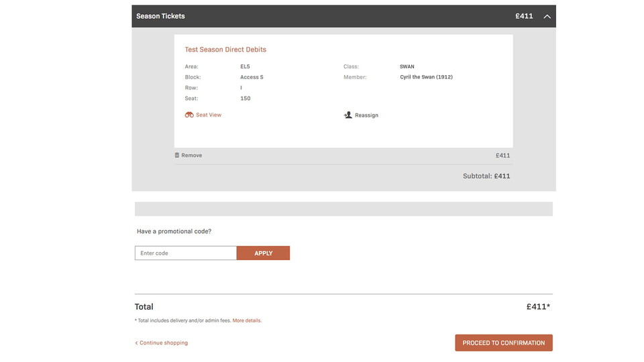This screenshot has height=362, width=644.
Task: Click member name Cyril the Swan (1912)
Action: point(426,77)
